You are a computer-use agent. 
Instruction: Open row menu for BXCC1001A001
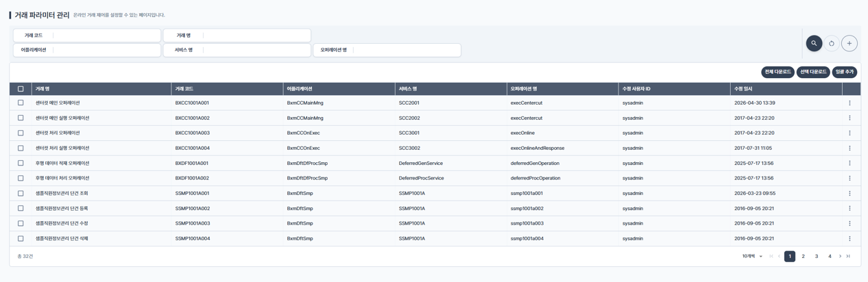[x=849, y=103]
